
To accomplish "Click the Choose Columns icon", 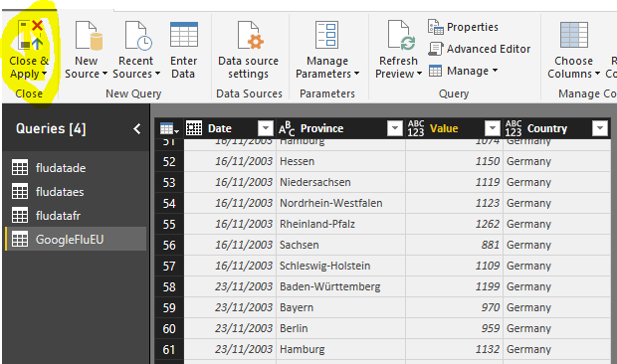I will pyautogui.click(x=574, y=35).
